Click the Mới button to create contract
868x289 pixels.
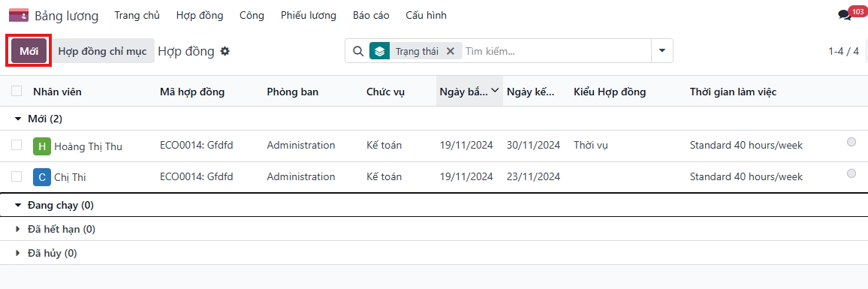(x=29, y=51)
